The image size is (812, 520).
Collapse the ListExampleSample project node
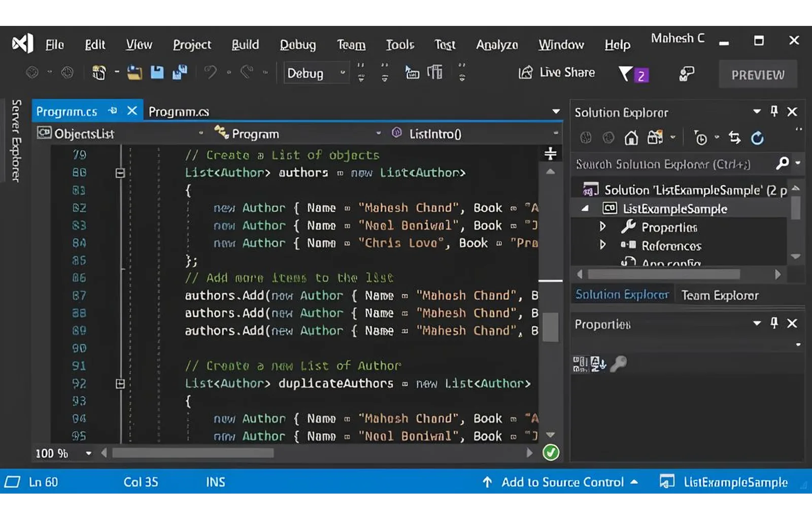pyautogui.click(x=585, y=208)
